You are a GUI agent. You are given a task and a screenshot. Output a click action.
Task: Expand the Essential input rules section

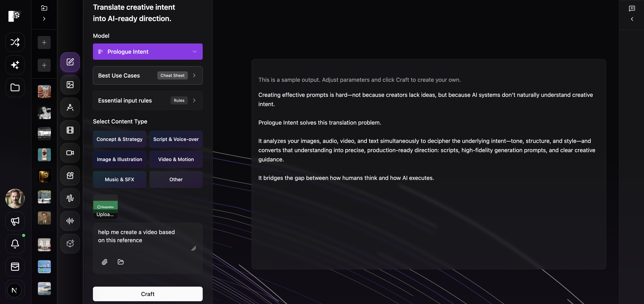click(147, 100)
